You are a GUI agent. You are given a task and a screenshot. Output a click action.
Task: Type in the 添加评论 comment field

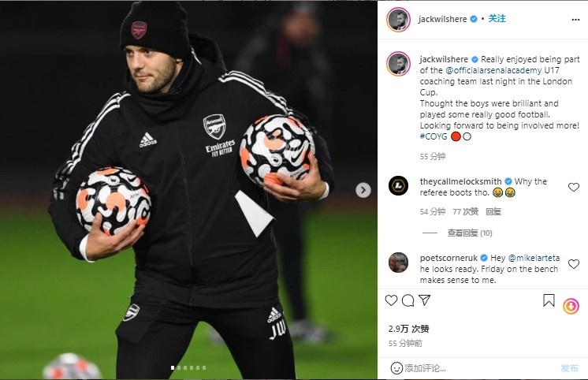[x=473, y=368]
